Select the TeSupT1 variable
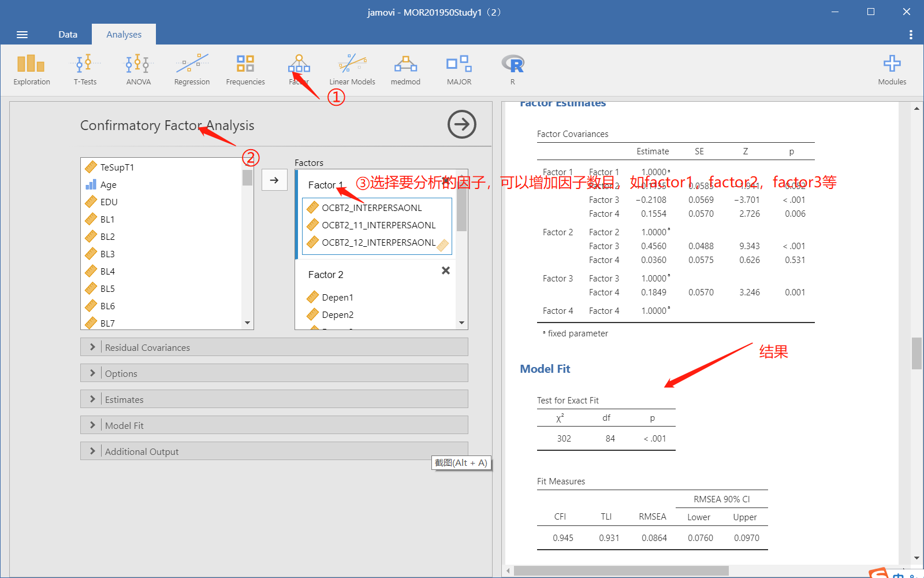This screenshot has height=578, width=924. pos(162,167)
